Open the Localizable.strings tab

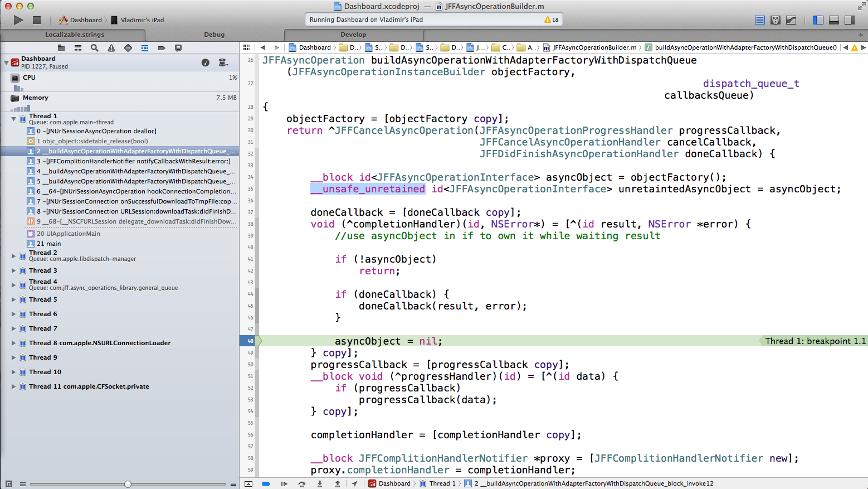coord(75,35)
